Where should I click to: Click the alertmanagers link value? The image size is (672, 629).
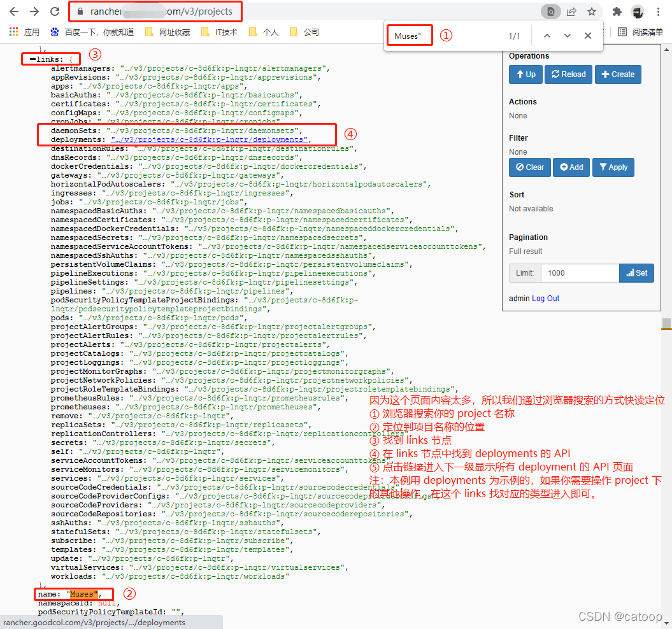tap(223, 68)
